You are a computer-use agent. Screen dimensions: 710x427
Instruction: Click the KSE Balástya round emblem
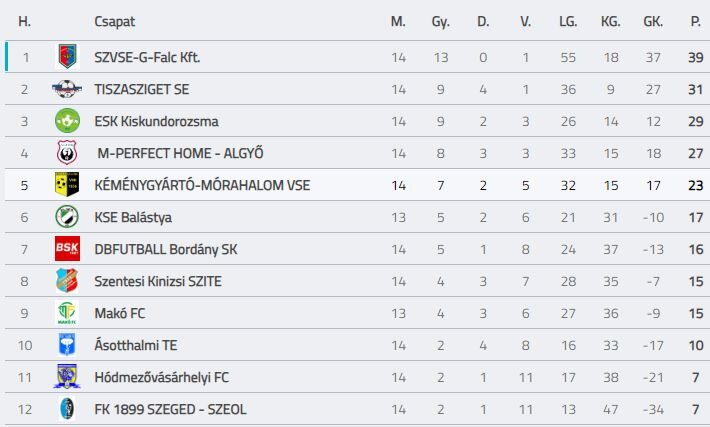[67, 217]
